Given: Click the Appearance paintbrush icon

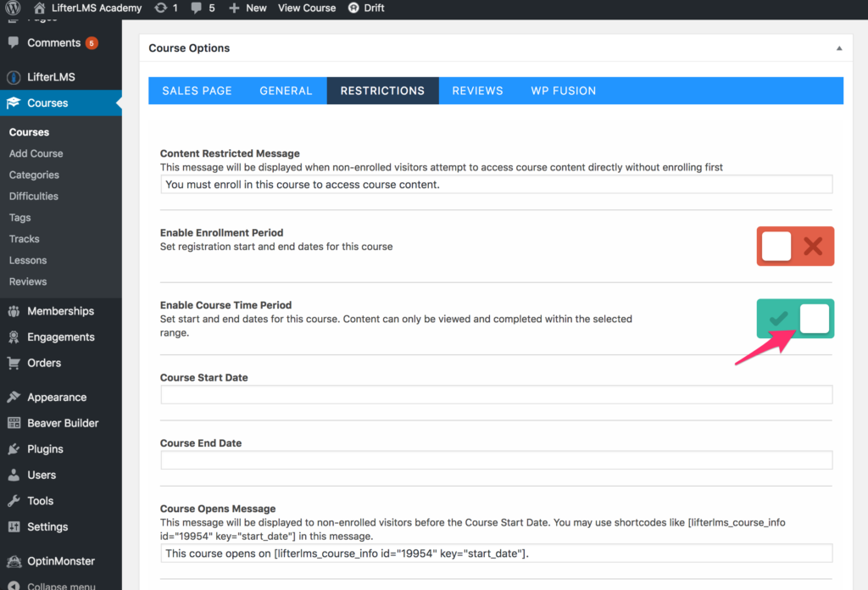Looking at the screenshot, I should (x=14, y=397).
